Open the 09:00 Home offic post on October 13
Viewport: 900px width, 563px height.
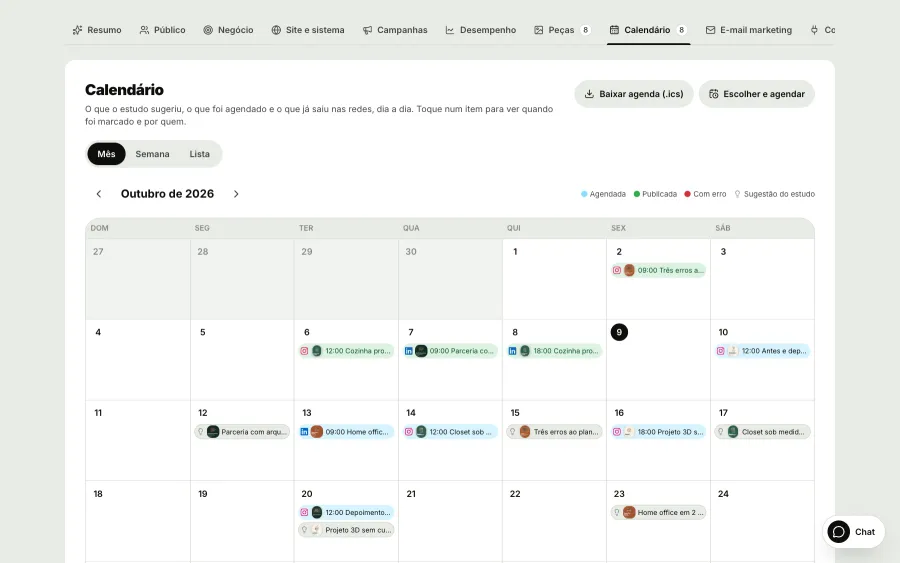tap(346, 432)
